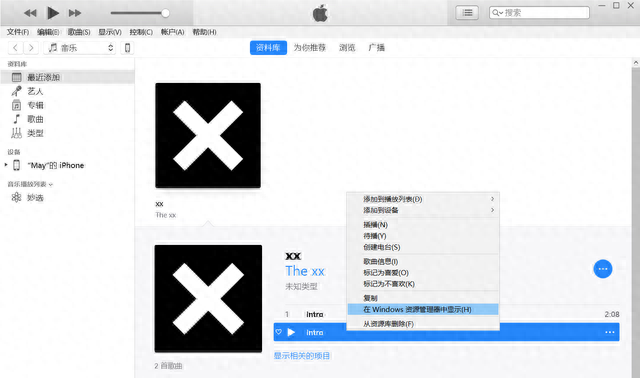
Task: Toggle the heart on selected Intro
Action: (278, 332)
